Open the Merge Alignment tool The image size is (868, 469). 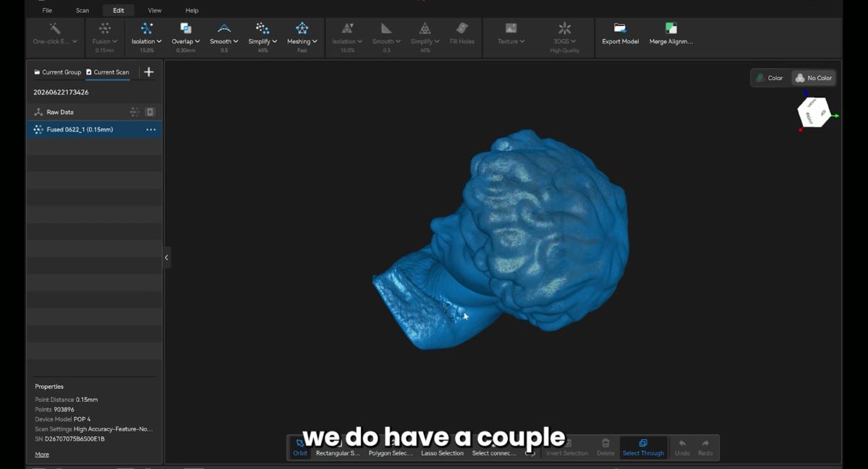click(x=671, y=33)
